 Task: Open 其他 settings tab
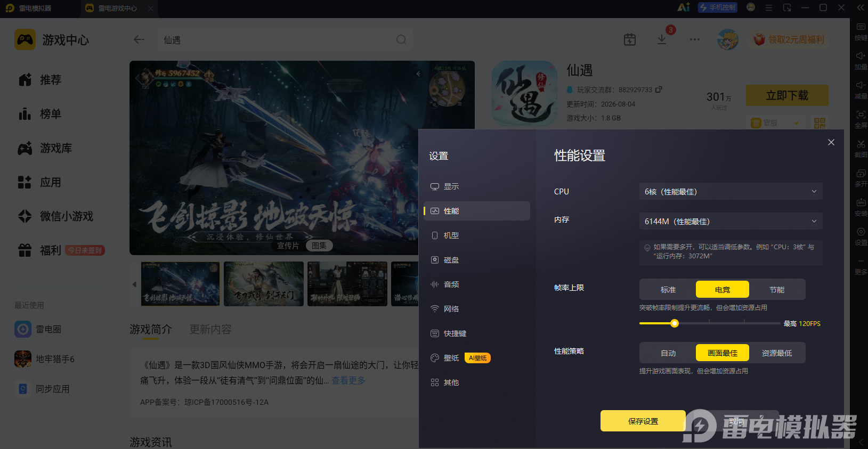[x=476, y=382]
